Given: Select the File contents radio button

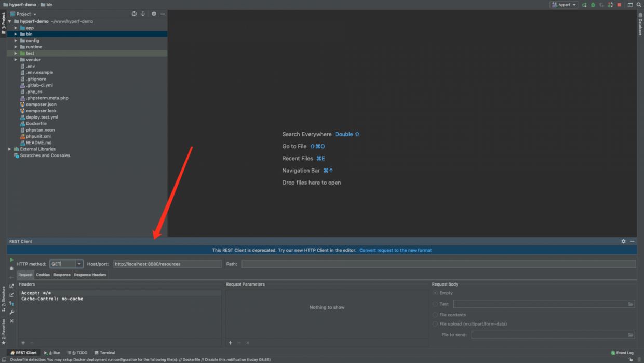Looking at the screenshot, I should [x=435, y=315].
